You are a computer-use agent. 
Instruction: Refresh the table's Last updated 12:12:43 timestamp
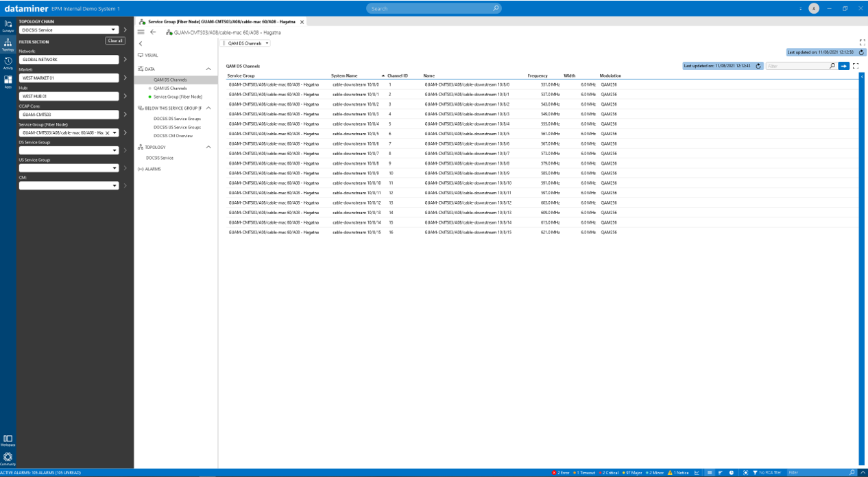click(758, 66)
